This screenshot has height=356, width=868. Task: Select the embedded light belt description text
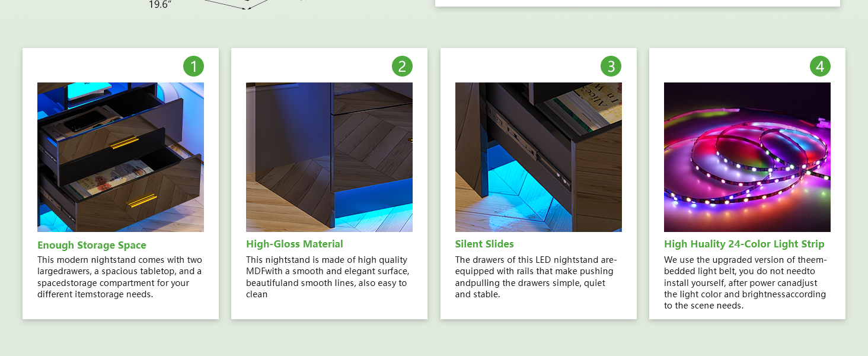(745, 283)
